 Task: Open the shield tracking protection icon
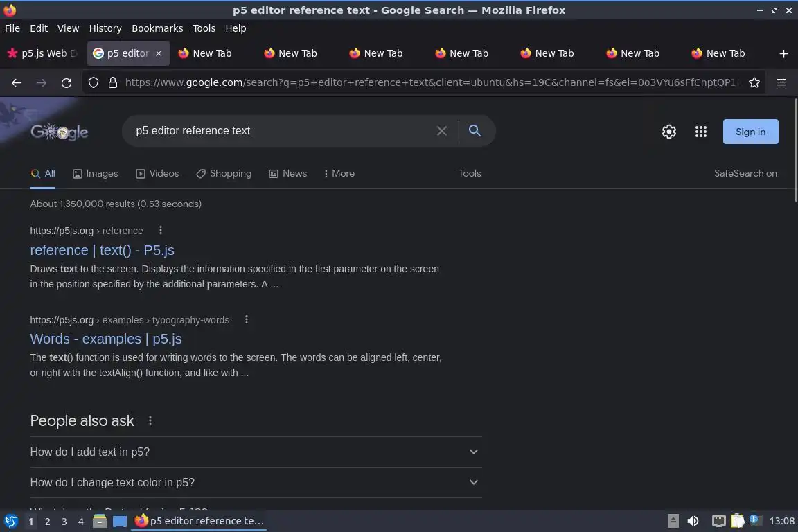pos(93,82)
